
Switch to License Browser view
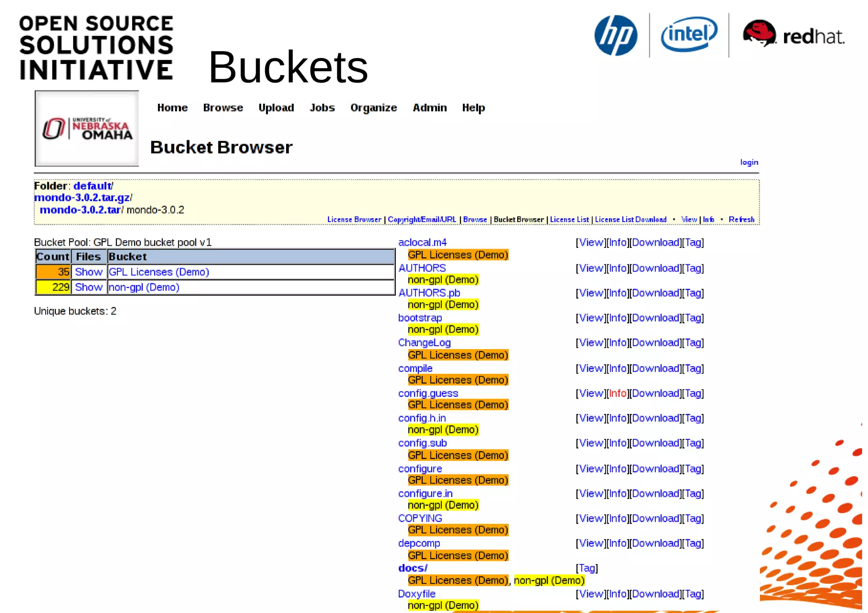(x=354, y=219)
